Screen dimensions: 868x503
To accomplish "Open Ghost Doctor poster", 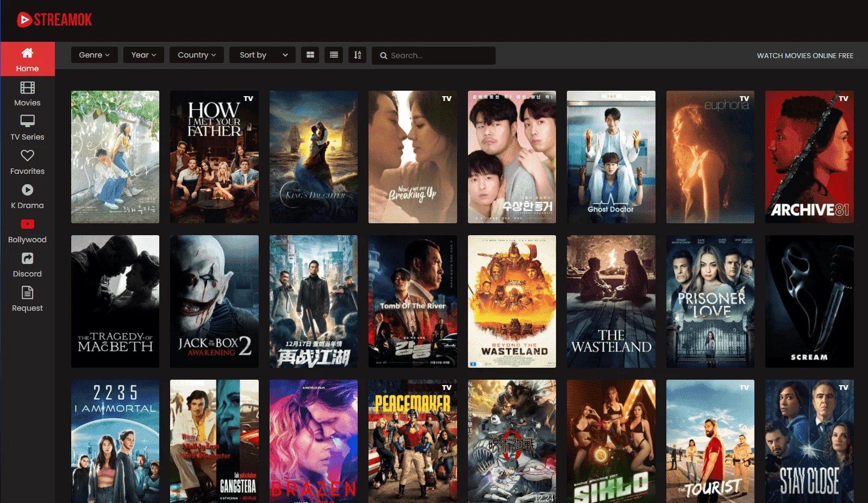I will click(x=611, y=157).
